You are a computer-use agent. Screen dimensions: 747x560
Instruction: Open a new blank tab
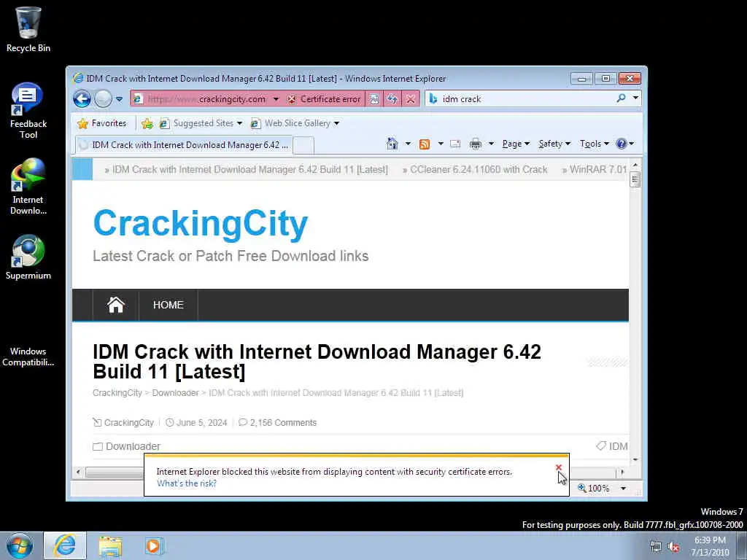303,145
